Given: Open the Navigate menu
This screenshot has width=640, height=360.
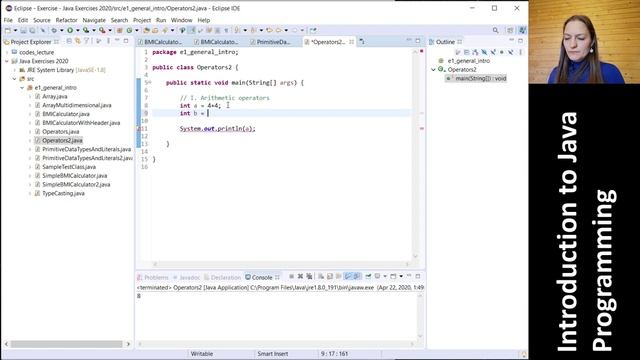Looking at the screenshot, I should tap(94, 20).
